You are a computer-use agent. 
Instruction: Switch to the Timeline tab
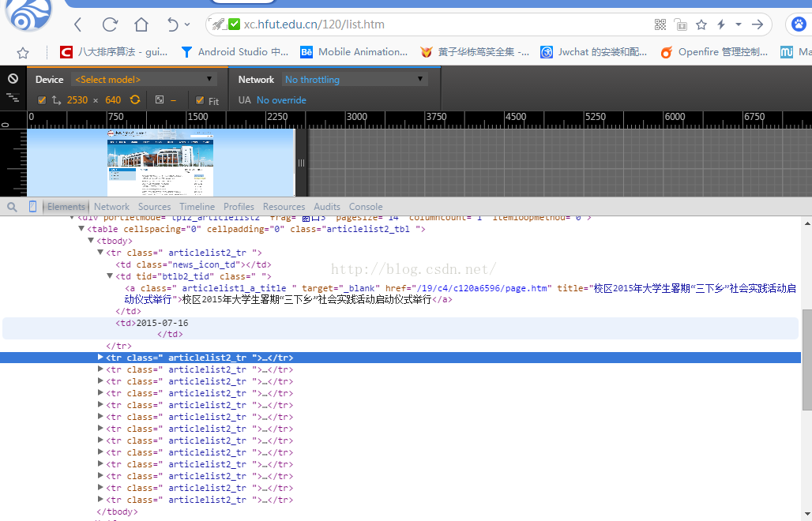click(x=197, y=207)
